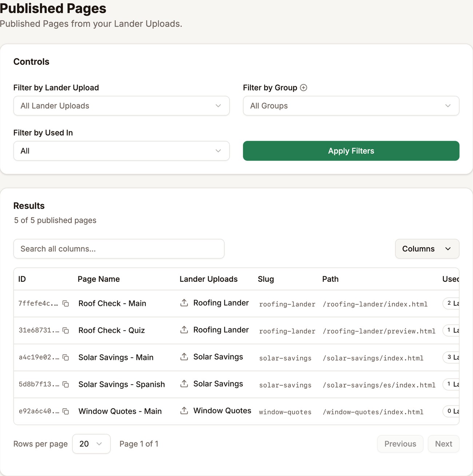Open the All Lander Uploads dropdown

[x=122, y=106]
